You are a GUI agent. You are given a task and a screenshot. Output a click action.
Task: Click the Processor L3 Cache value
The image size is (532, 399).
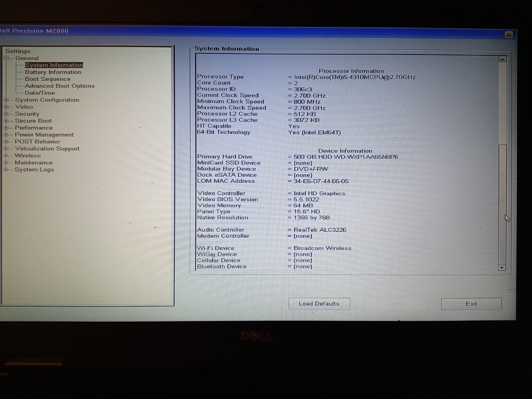[x=307, y=120]
